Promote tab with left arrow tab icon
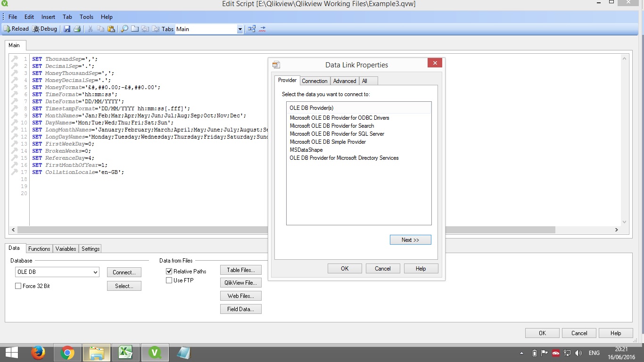 coord(145,29)
